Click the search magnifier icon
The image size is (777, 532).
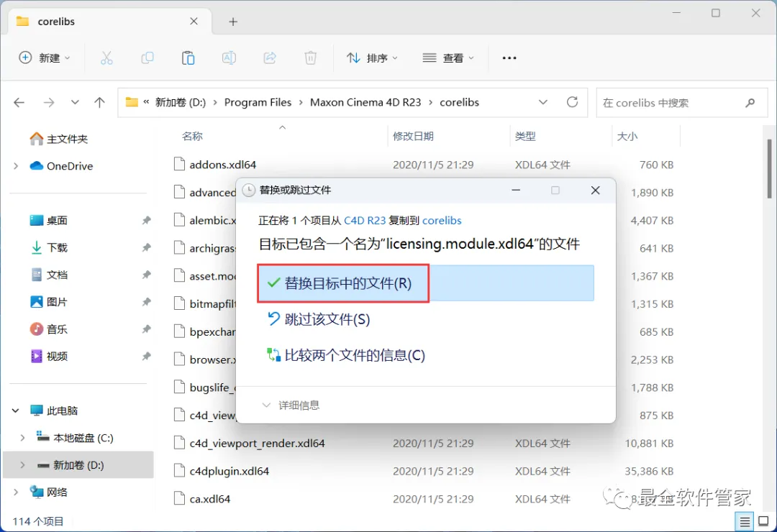pyautogui.click(x=750, y=103)
